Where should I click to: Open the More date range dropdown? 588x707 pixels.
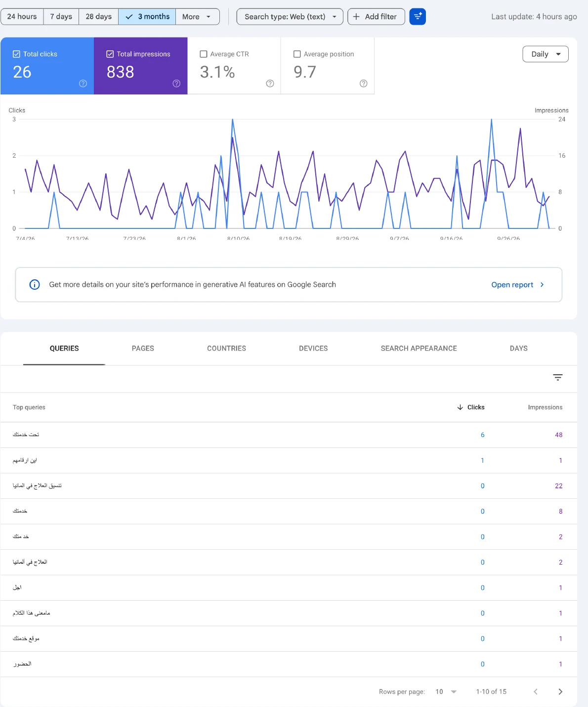click(197, 17)
